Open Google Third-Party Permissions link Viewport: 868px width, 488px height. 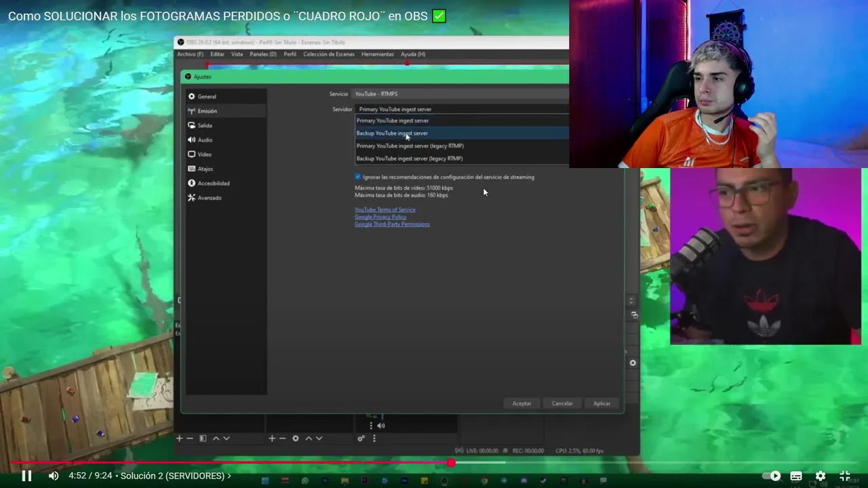click(392, 224)
